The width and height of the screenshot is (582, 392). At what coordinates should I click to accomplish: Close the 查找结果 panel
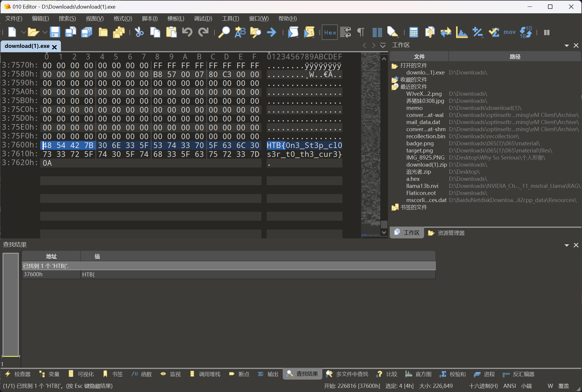coord(576,245)
